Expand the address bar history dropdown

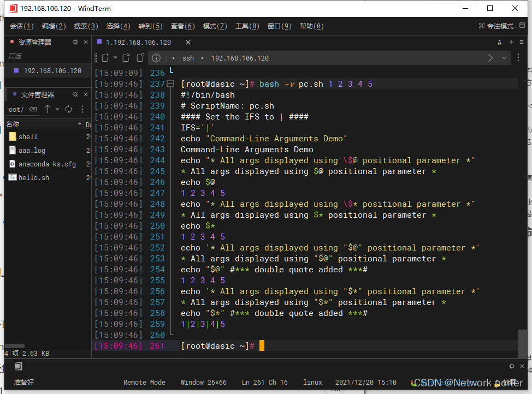click(504, 58)
